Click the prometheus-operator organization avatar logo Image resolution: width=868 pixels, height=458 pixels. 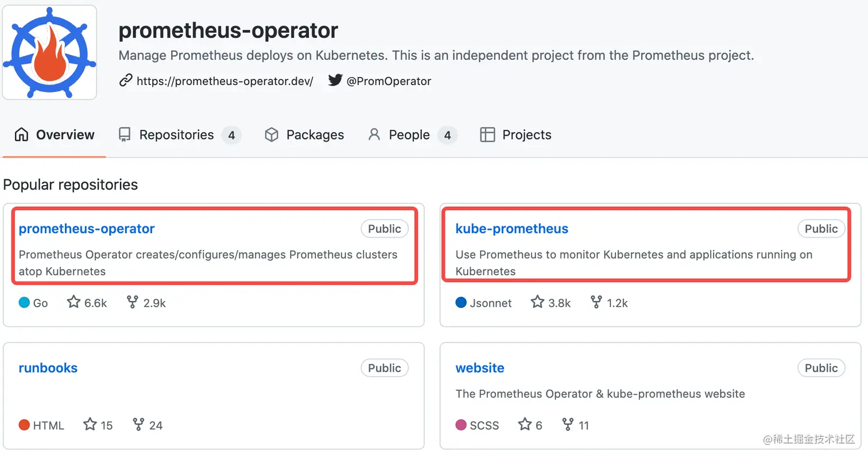pyautogui.click(x=49, y=52)
